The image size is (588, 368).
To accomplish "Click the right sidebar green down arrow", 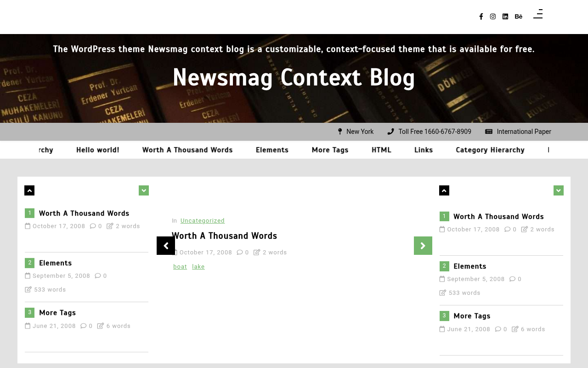I will [x=559, y=190].
